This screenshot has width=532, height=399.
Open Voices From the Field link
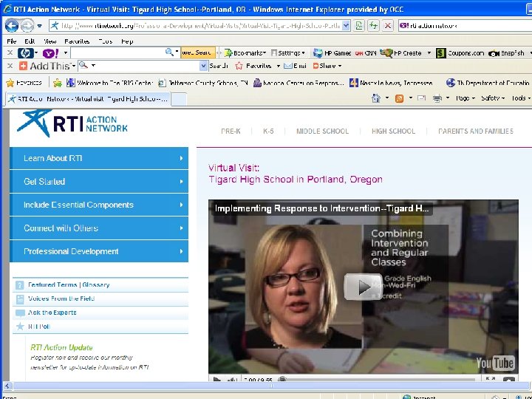point(61,299)
